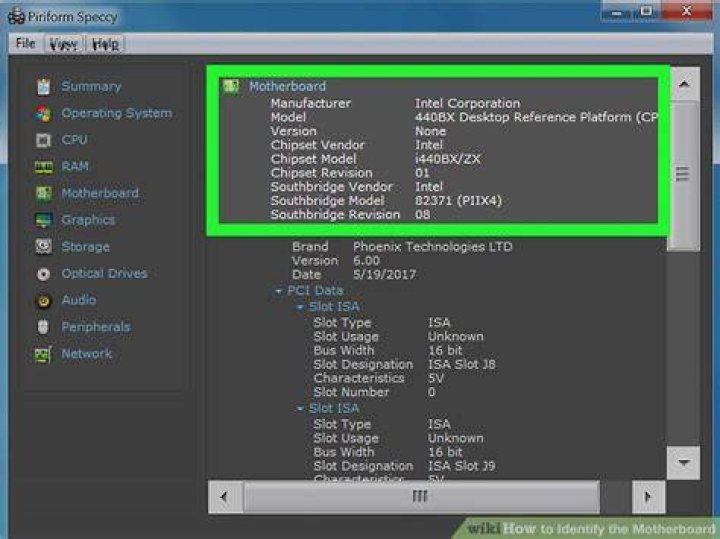
Task: Click the Southbridge Vendor label
Action: 332,187
